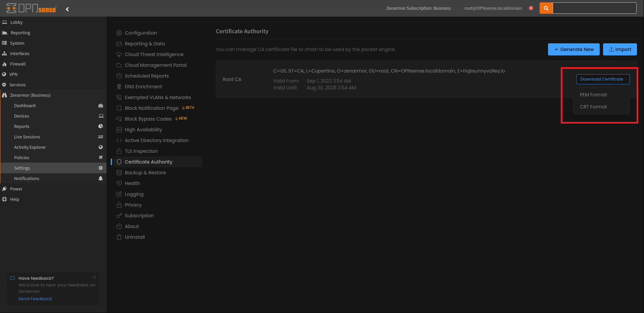Click the pie chart icon beside Reports
The image size is (644, 313).
[x=101, y=126]
